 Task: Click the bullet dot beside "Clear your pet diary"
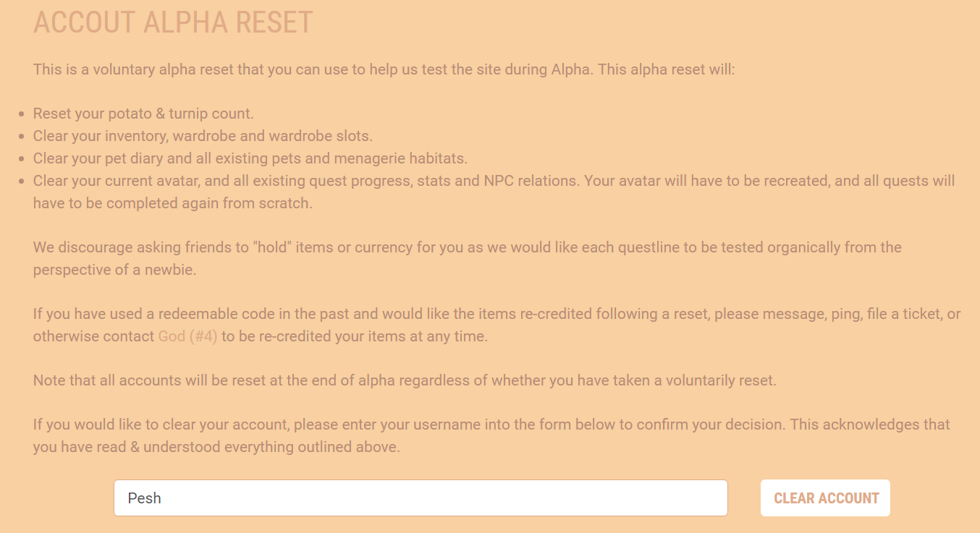(22, 159)
